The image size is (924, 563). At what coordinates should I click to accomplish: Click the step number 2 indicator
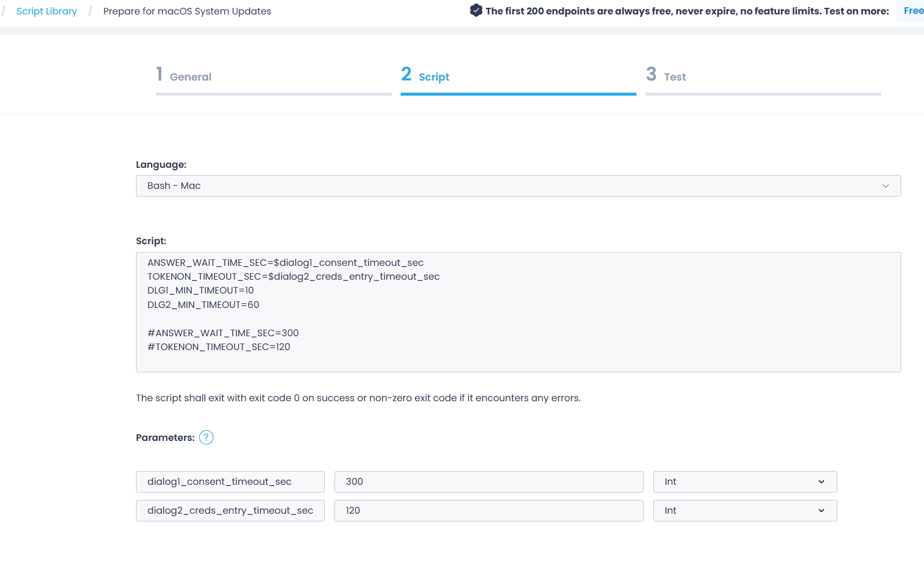pyautogui.click(x=406, y=73)
